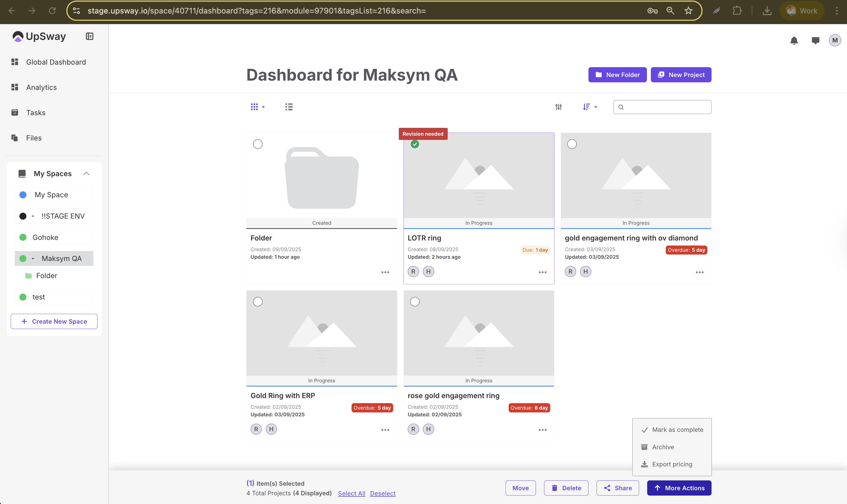The width and height of the screenshot is (847, 504).
Task: Click the Gohoke space green color dot
Action: 23,237
